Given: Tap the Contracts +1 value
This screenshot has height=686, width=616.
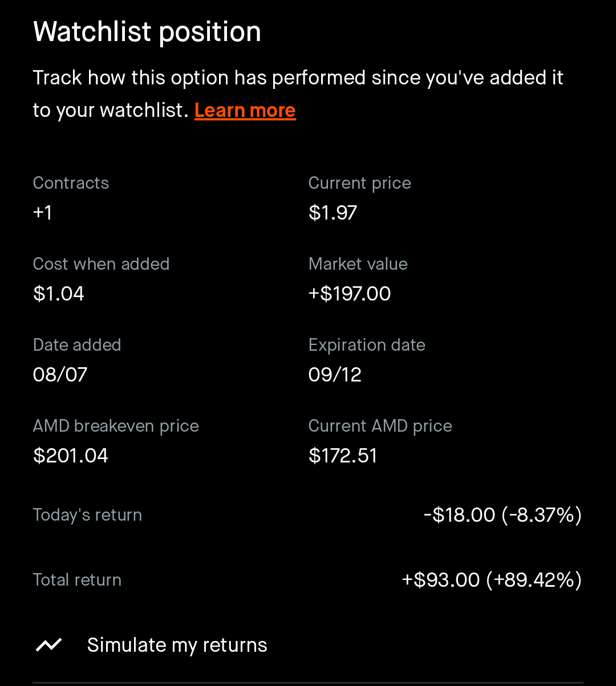Looking at the screenshot, I should (43, 213).
